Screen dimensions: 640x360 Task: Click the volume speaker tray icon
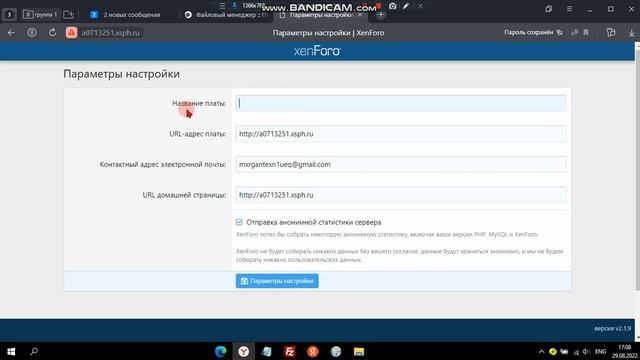click(x=586, y=351)
